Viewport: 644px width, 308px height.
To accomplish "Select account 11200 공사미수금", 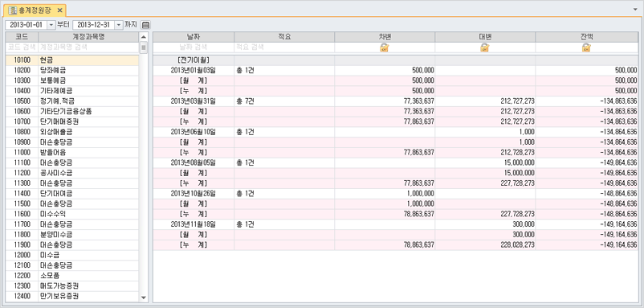I will 72,173.
